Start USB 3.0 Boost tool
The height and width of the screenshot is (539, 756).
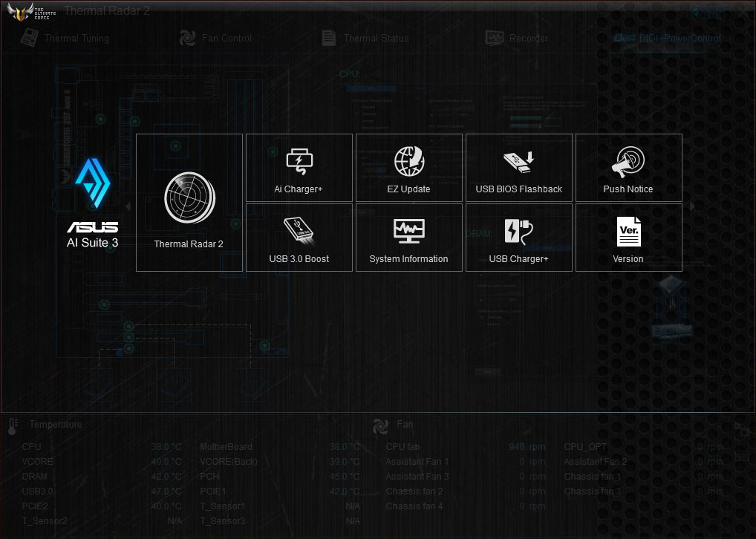coord(299,238)
